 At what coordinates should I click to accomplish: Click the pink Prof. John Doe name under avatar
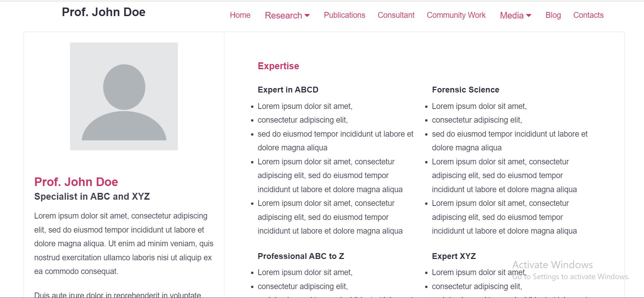(x=76, y=182)
